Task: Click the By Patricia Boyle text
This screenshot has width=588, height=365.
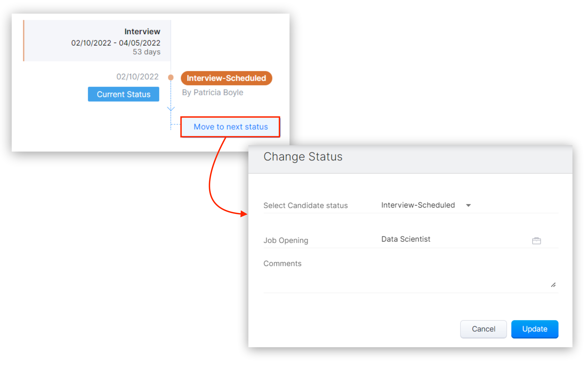Action: [x=213, y=92]
